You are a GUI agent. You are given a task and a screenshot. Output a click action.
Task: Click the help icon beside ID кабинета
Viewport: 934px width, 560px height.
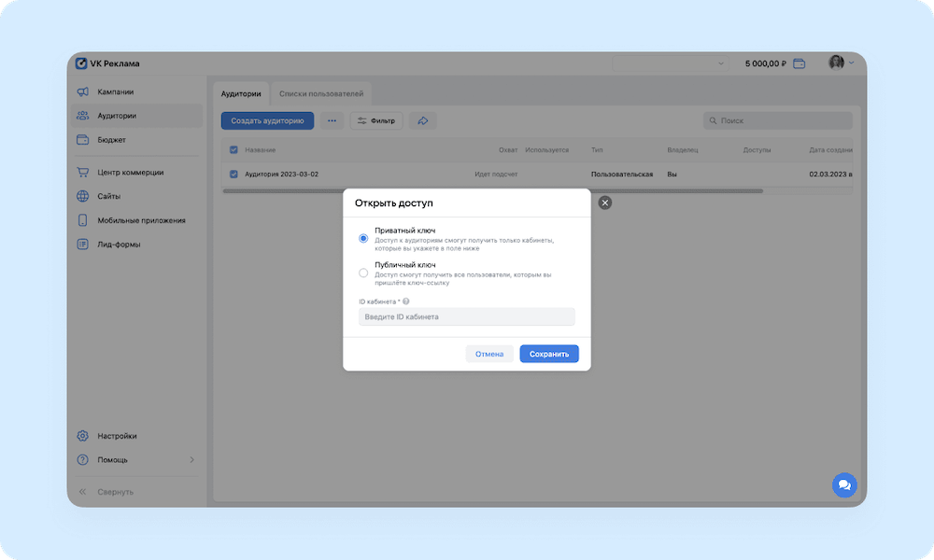[x=405, y=301]
